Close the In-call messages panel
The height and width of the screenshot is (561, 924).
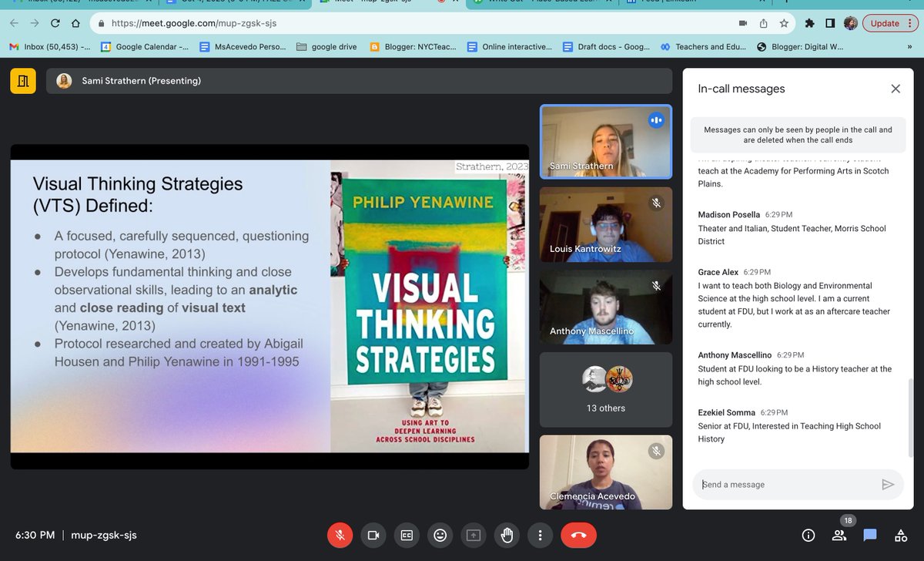[x=896, y=89]
